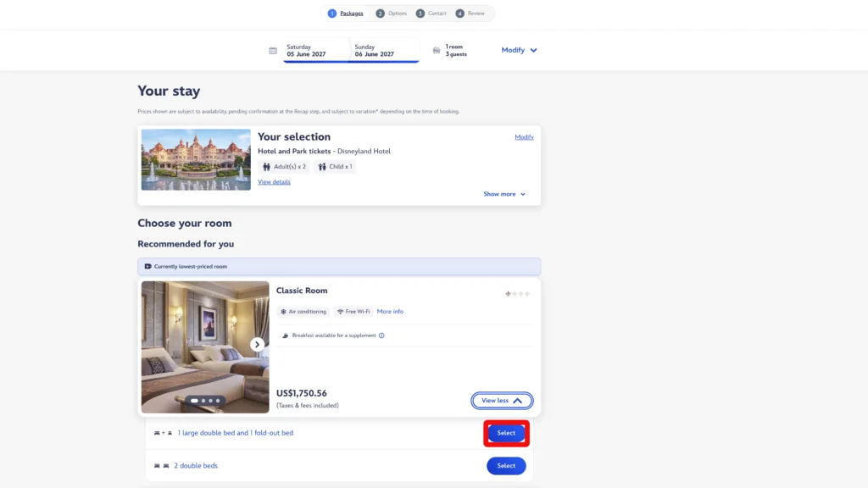The image size is (868, 488).
Task: Click the Saturday 05 June 2027 check-in date
Action: (x=315, y=50)
